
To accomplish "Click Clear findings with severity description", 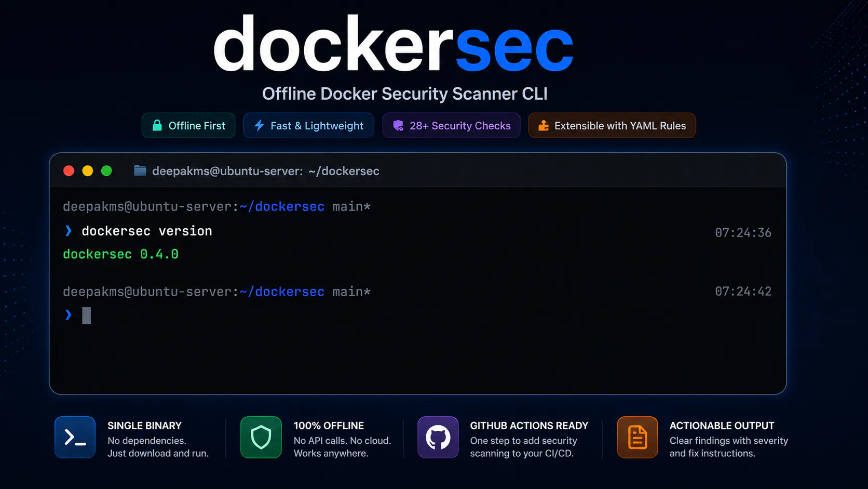I will tap(729, 447).
